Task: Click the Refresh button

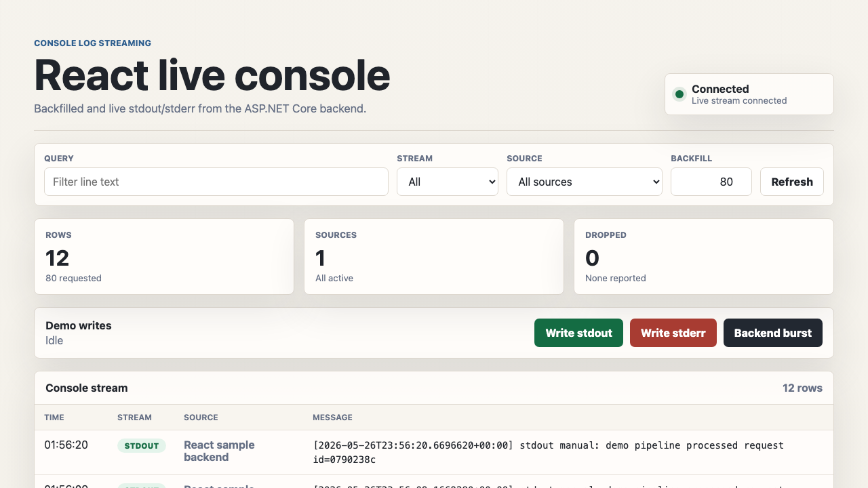Action: pyautogui.click(x=792, y=182)
